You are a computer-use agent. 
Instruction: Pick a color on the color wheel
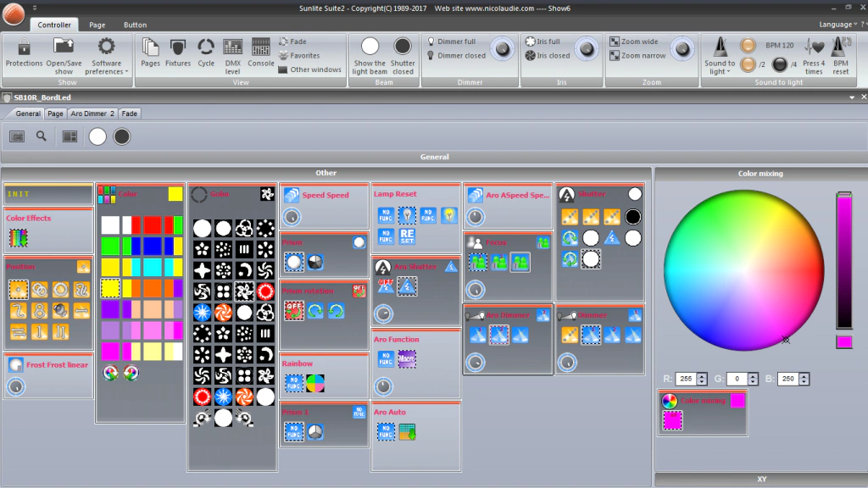(x=743, y=270)
